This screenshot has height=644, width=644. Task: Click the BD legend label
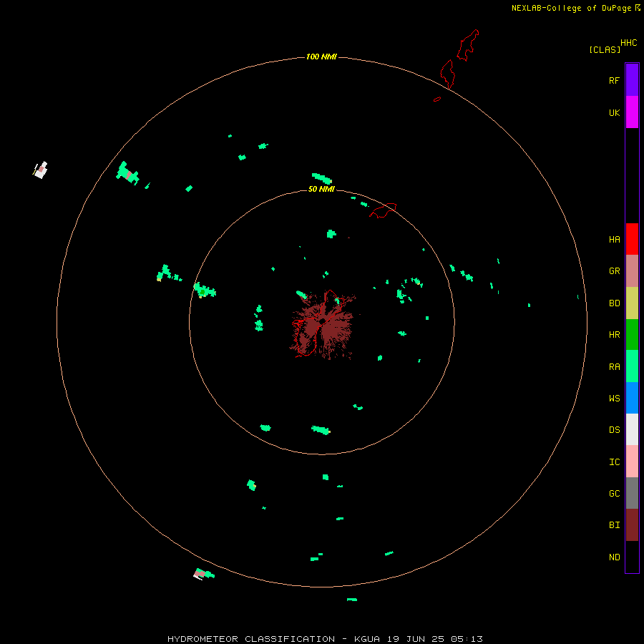[614, 303]
